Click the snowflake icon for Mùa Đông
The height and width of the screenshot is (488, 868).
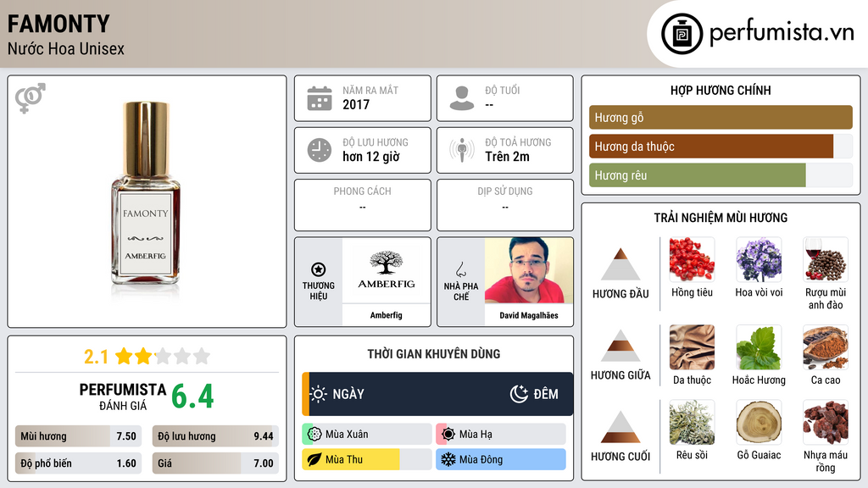(x=448, y=459)
